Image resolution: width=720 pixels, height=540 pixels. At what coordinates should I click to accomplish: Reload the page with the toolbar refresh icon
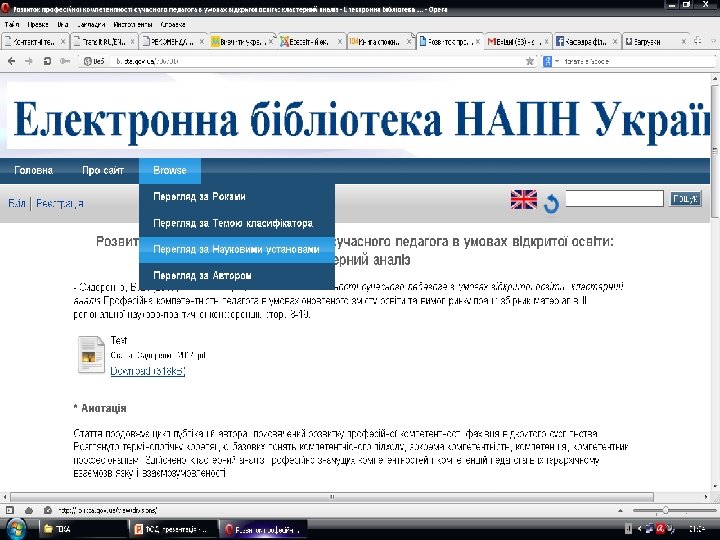click(x=47, y=61)
